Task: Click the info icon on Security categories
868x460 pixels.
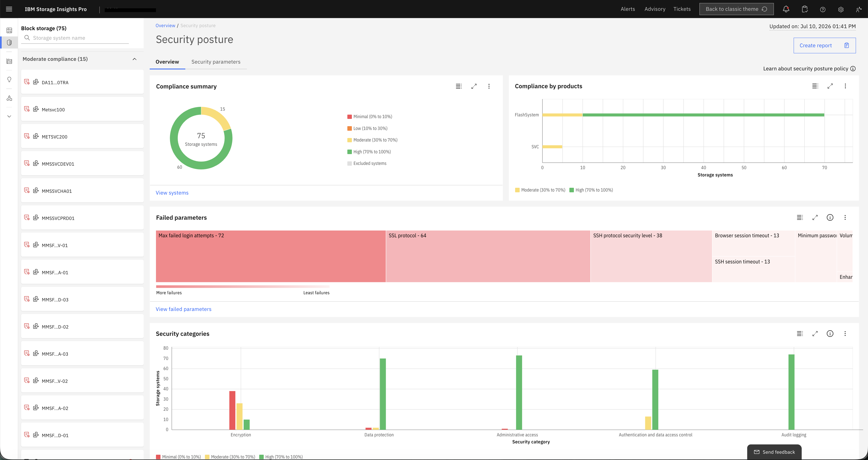Action: [x=830, y=334]
